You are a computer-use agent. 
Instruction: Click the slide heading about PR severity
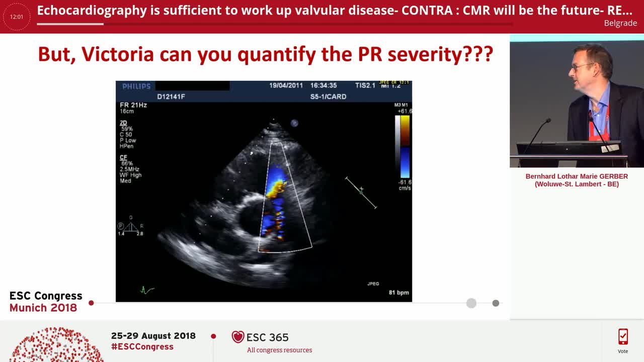(x=266, y=54)
